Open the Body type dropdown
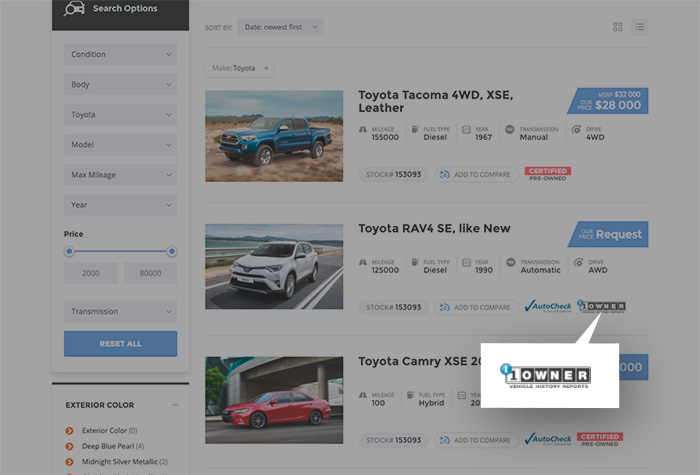 [x=120, y=85]
